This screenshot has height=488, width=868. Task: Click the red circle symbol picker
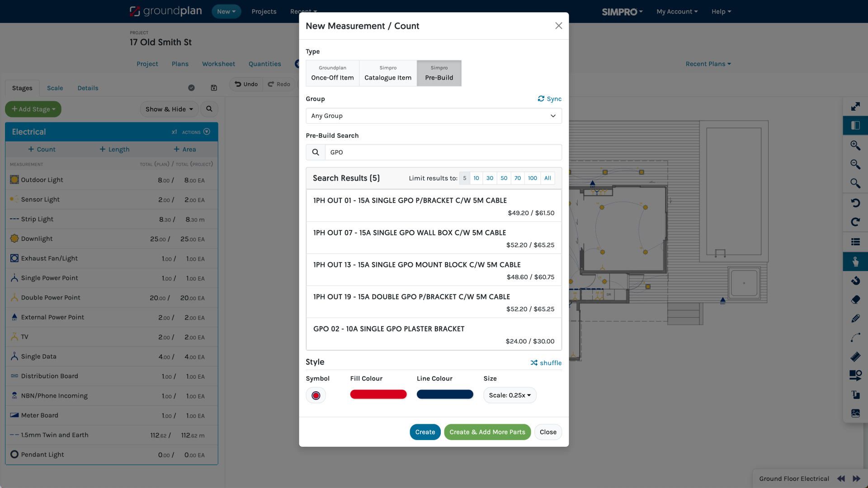316,395
